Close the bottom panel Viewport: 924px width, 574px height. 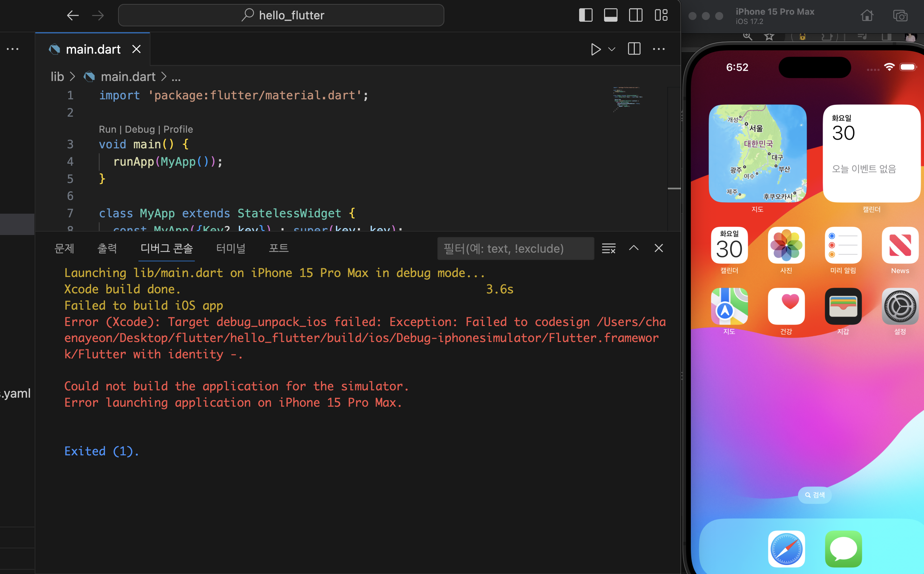coord(659,248)
